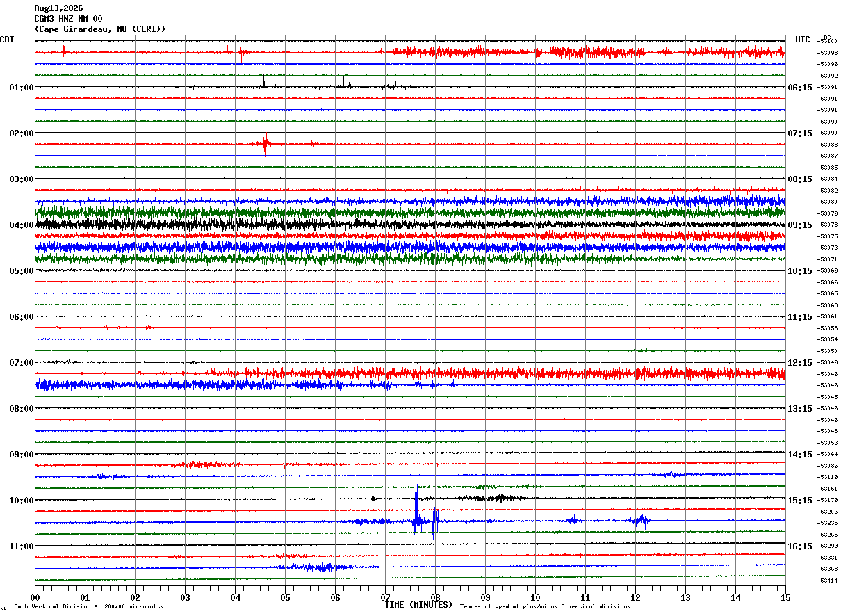The width and height of the screenshot is (841, 616).
Task: Click the DC column header at top right
Action: click(x=827, y=37)
